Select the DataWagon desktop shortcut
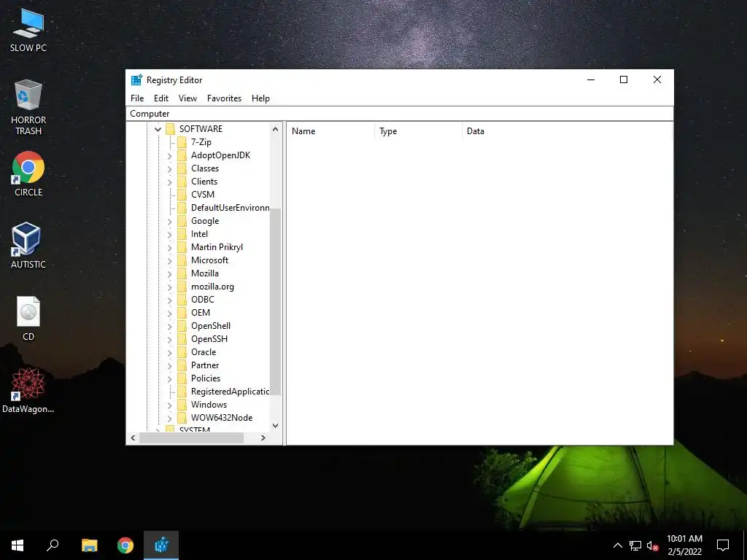747x560 pixels. tap(28, 390)
